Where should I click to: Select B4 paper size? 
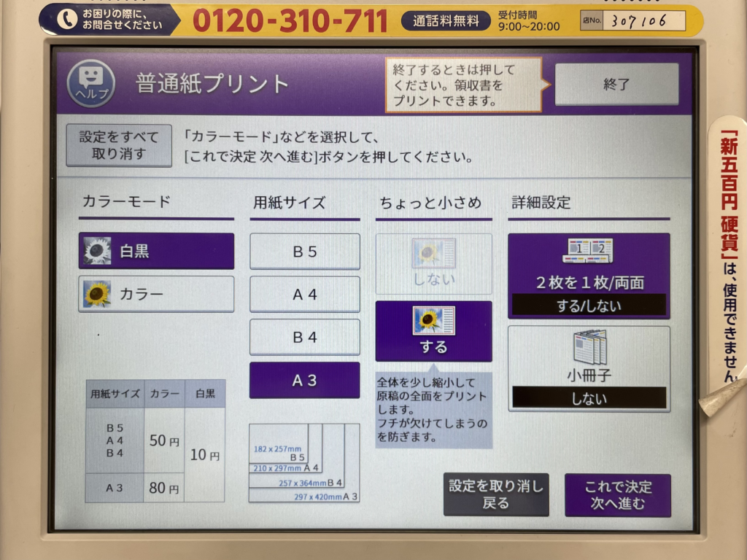click(304, 338)
